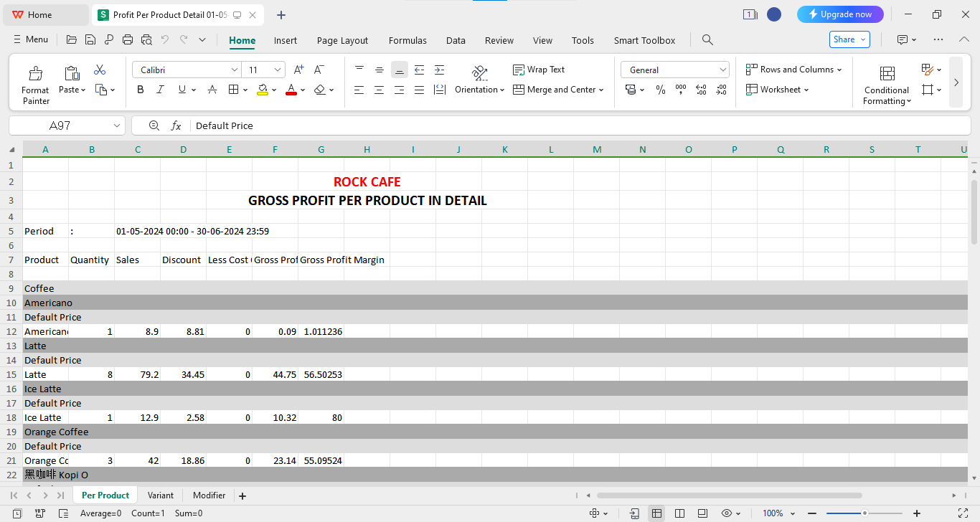
Task: Toggle Bold formatting
Action: [x=141, y=90]
